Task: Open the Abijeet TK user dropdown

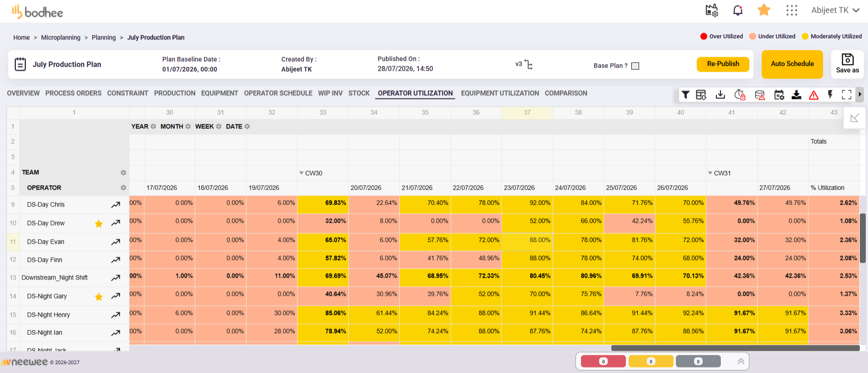Action: (835, 10)
